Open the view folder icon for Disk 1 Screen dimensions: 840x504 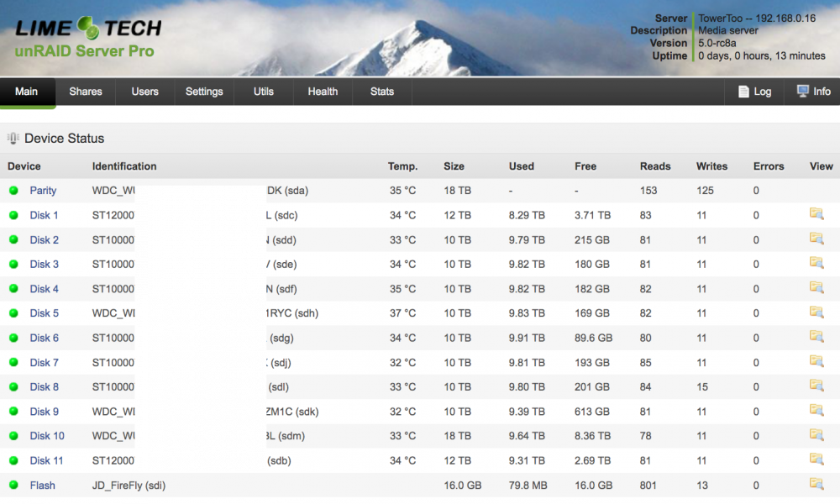(816, 214)
